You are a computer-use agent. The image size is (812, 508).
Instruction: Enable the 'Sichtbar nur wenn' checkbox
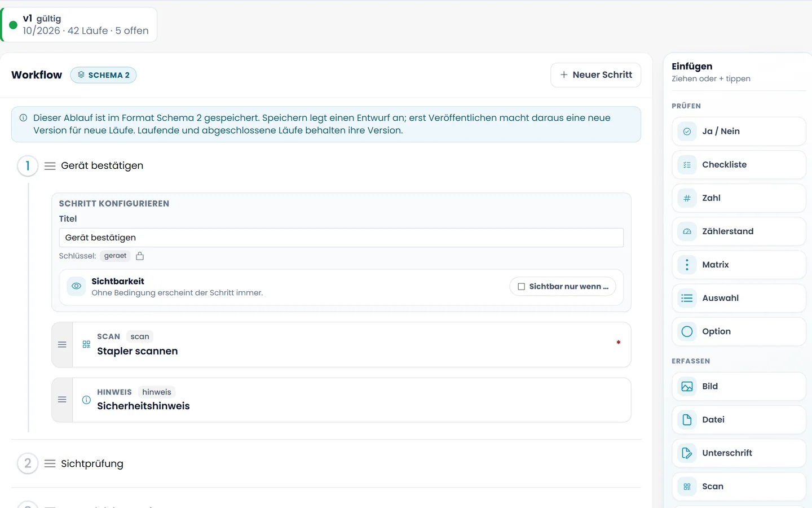click(x=521, y=287)
